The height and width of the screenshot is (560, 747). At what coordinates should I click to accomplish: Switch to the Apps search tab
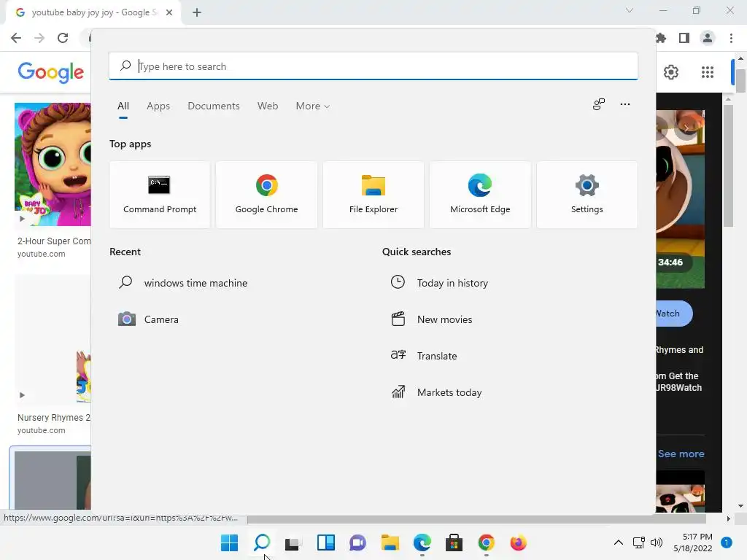[x=158, y=106]
